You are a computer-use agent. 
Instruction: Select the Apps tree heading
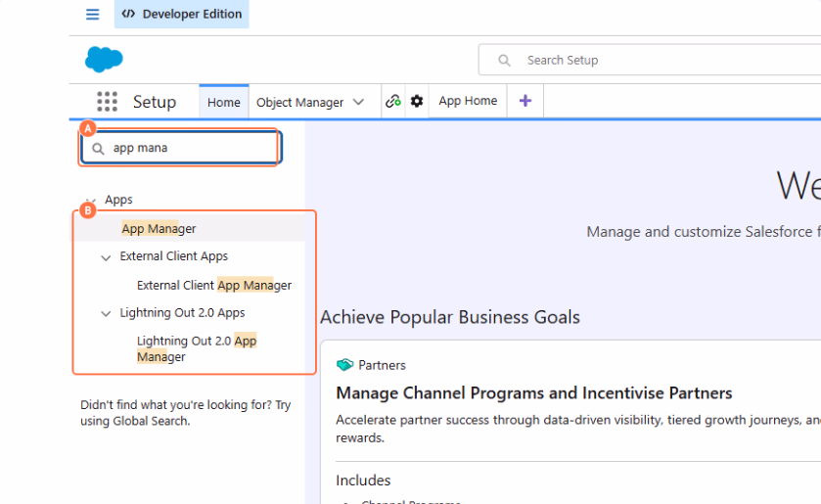(x=118, y=200)
